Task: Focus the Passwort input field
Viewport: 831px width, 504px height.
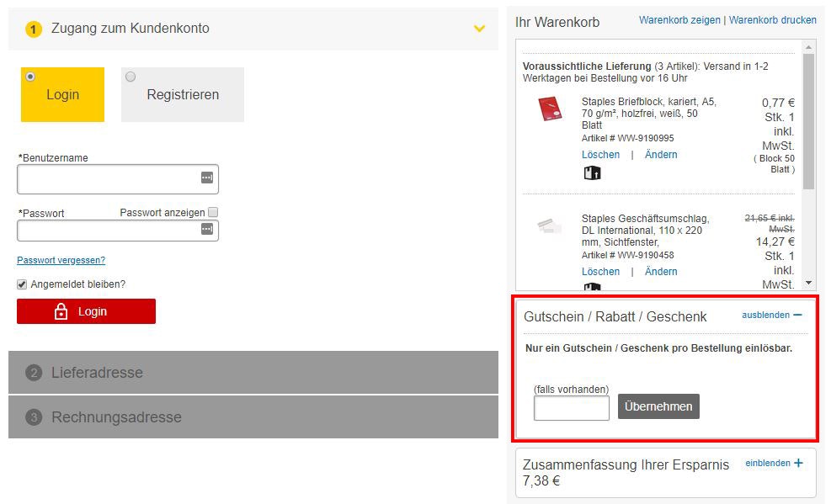Action: (x=118, y=231)
